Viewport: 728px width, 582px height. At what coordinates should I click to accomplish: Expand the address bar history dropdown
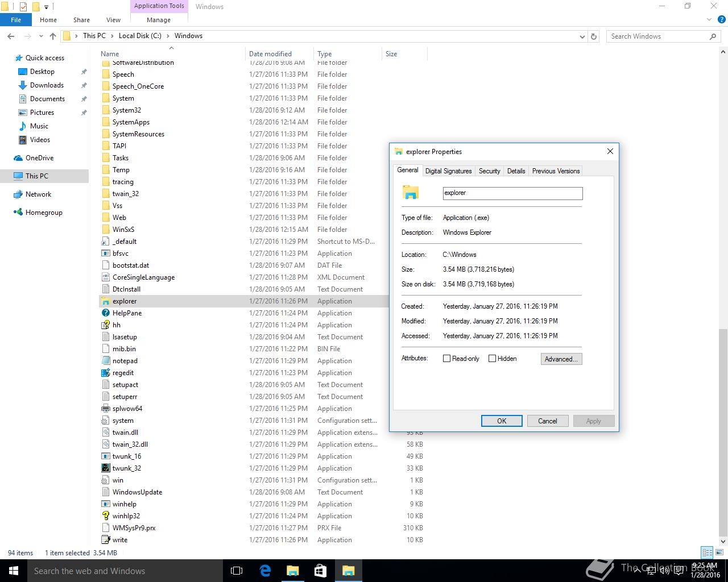(582, 36)
